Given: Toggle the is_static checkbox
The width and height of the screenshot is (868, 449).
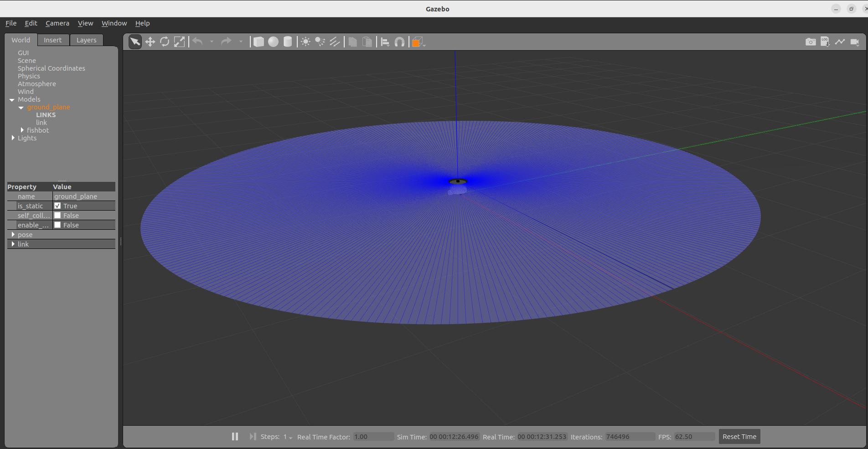Looking at the screenshot, I should 57,206.
